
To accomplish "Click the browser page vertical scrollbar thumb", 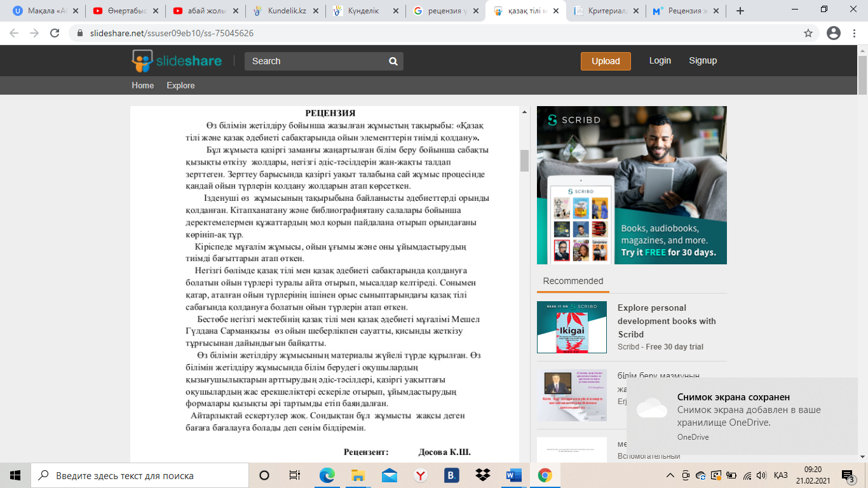I will point(862,74).
